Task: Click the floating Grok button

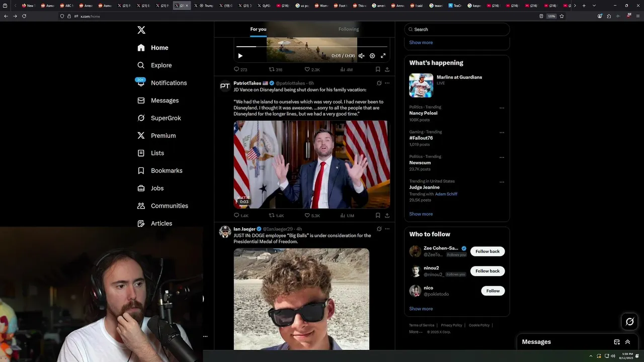Action: coord(630,322)
